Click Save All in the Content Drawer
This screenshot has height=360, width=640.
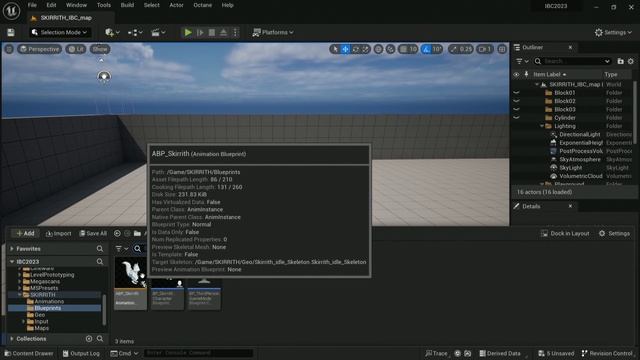[93, 233]
